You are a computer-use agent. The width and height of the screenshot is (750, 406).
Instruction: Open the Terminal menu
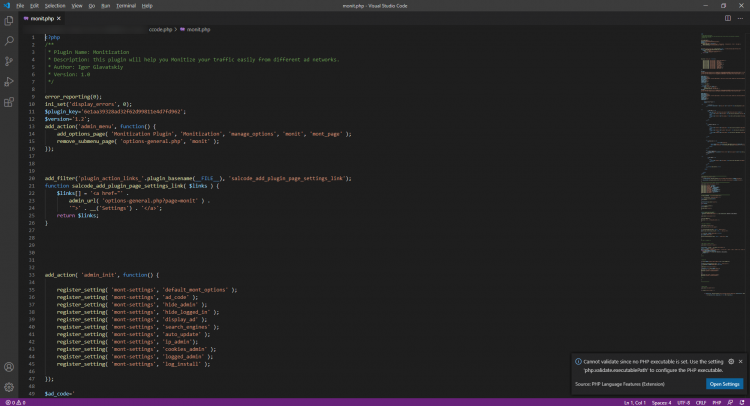click(126, 6)
